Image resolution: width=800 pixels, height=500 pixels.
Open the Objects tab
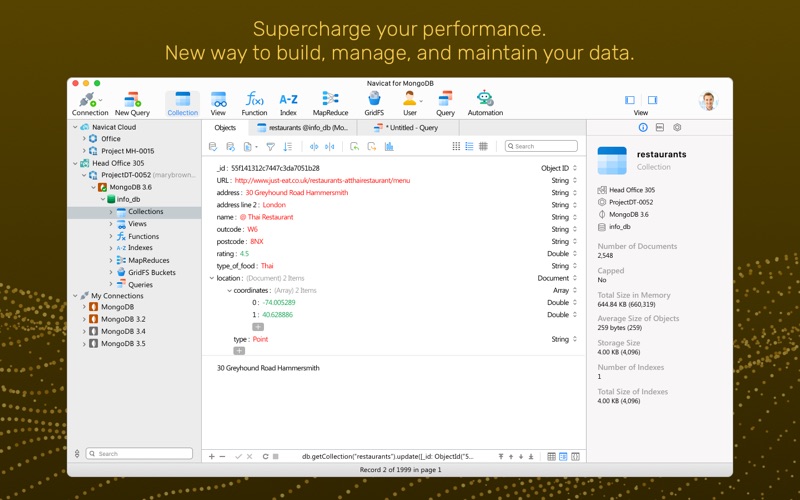[x=225, y=128]
